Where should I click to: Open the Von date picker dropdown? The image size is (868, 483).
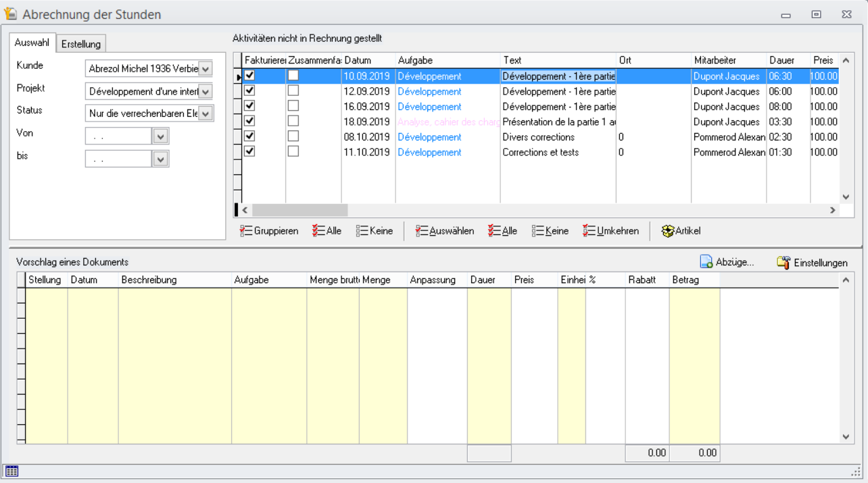click(x=160, y=136)
